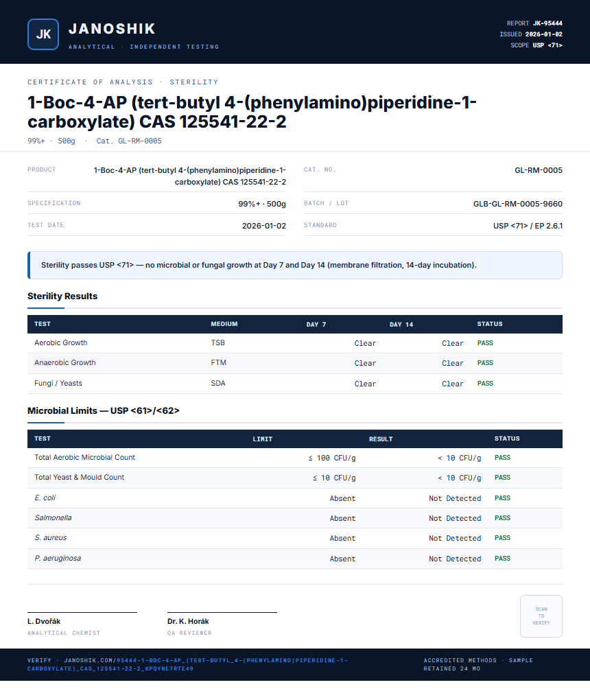Viewport: 590px width, 700px height.
Task: Click the ≤ 100 CFU/g limit cell
Action: tap(331, 458)
